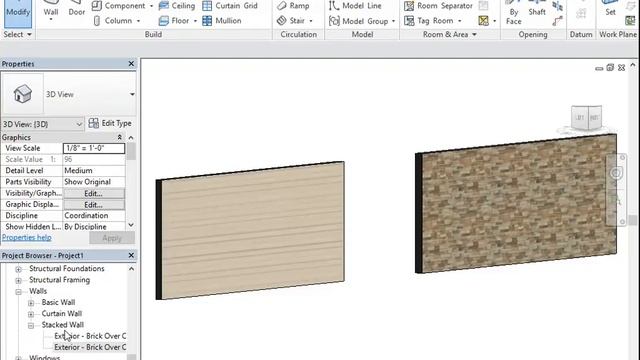Activate the Curtain Grid tool
This screenshot has height=360, width=640.
[230, 6]
